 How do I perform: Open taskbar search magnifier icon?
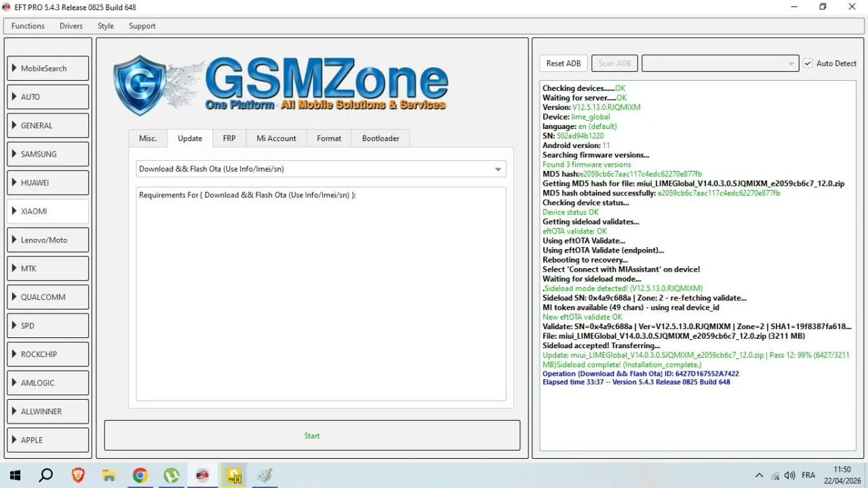coord(46,475)
